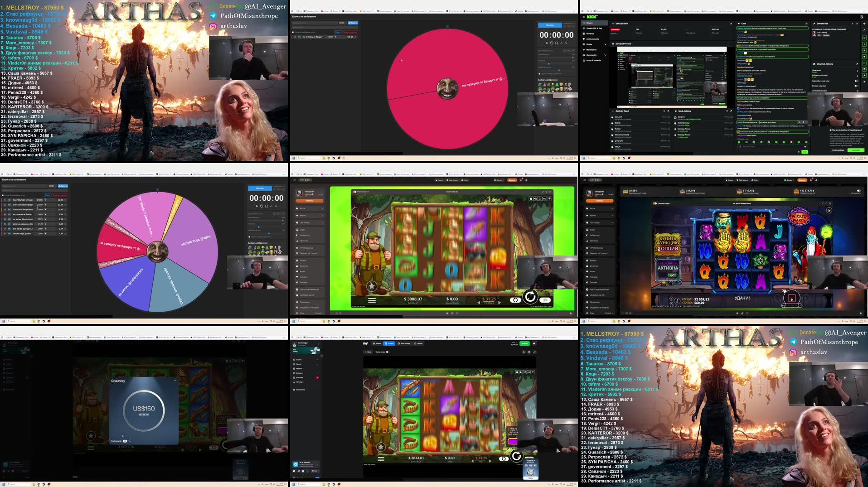This screenshot has height=487, width=868.
Task: Click Home icon in $3088.07 slot game
Action: (x=531, y=198)
